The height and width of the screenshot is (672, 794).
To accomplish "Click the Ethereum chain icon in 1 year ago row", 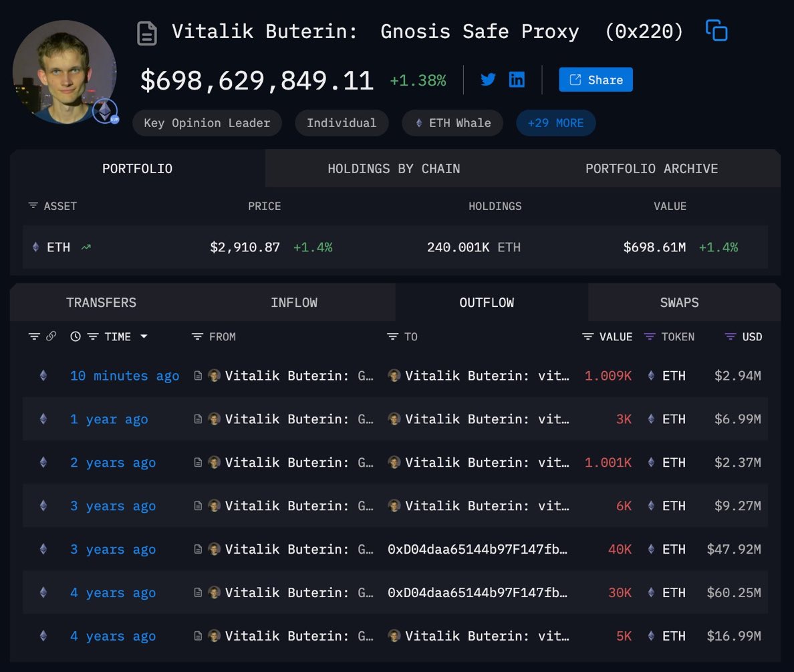I will (43, 419).
